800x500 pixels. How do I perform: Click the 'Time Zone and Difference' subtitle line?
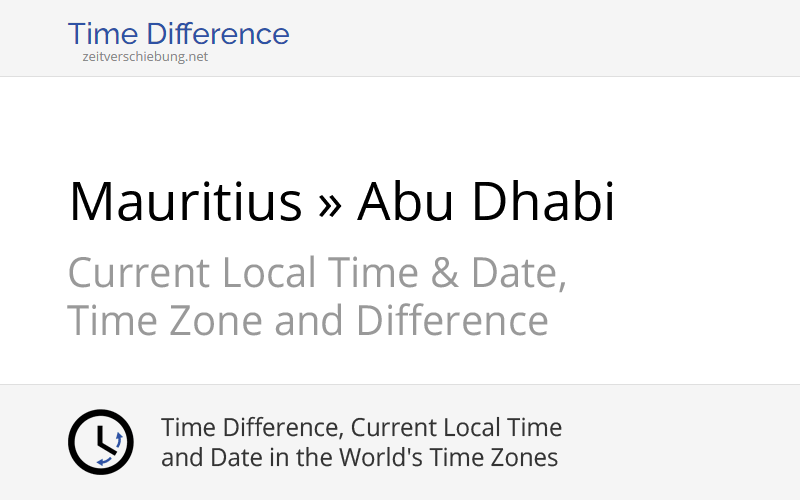pyautogui.click(x=308, y=321)
